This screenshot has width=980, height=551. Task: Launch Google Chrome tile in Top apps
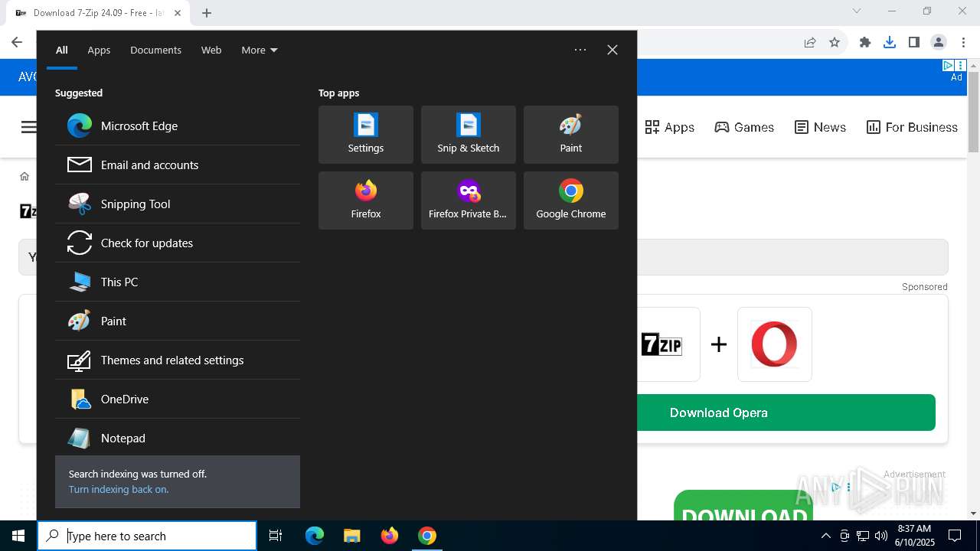tap(571, 201)
